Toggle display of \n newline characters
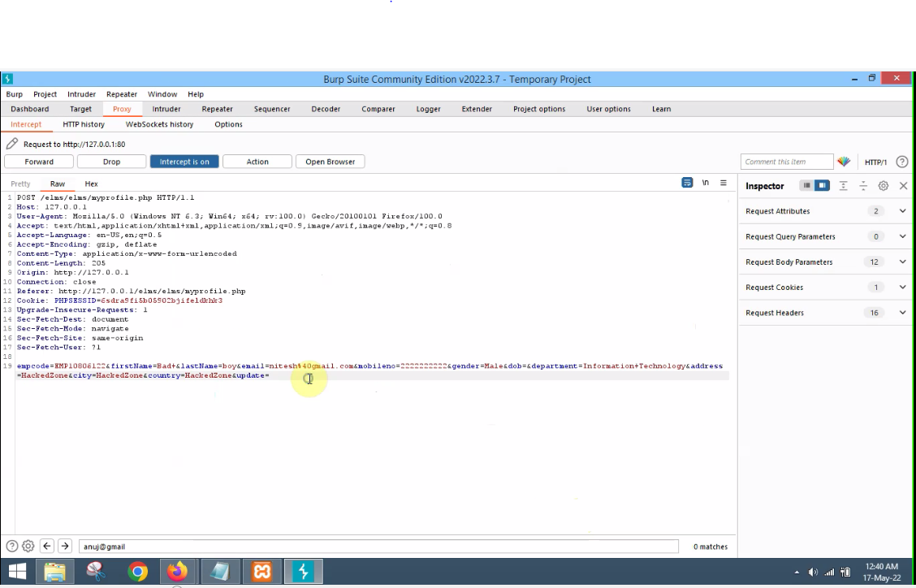The image size is (916, 588). (706, 183)
